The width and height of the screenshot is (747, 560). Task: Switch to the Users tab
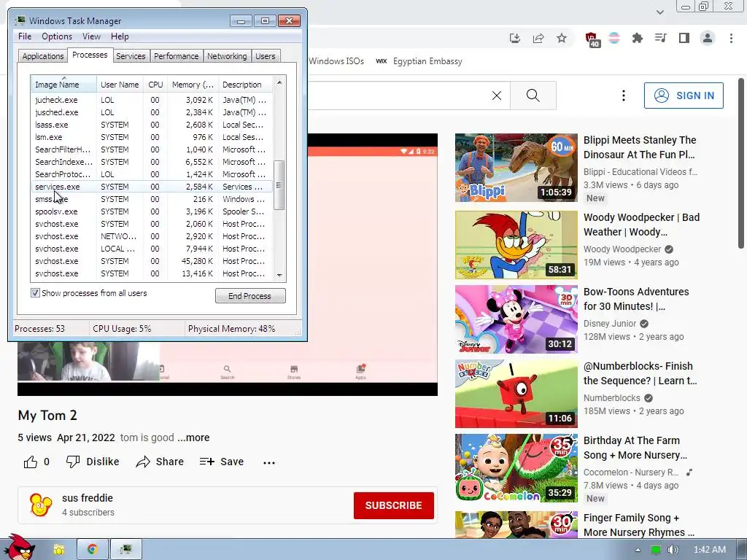click(x=266, y=56)
